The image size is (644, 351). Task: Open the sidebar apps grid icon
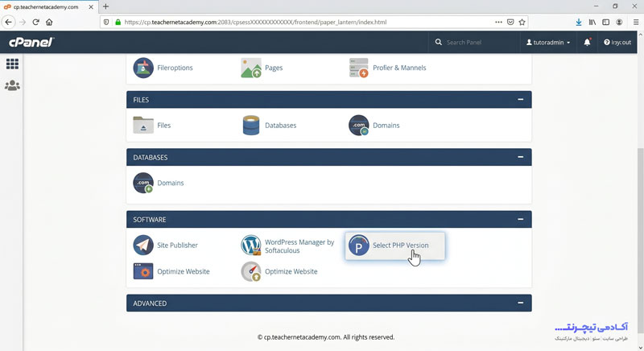pos(12,64)
